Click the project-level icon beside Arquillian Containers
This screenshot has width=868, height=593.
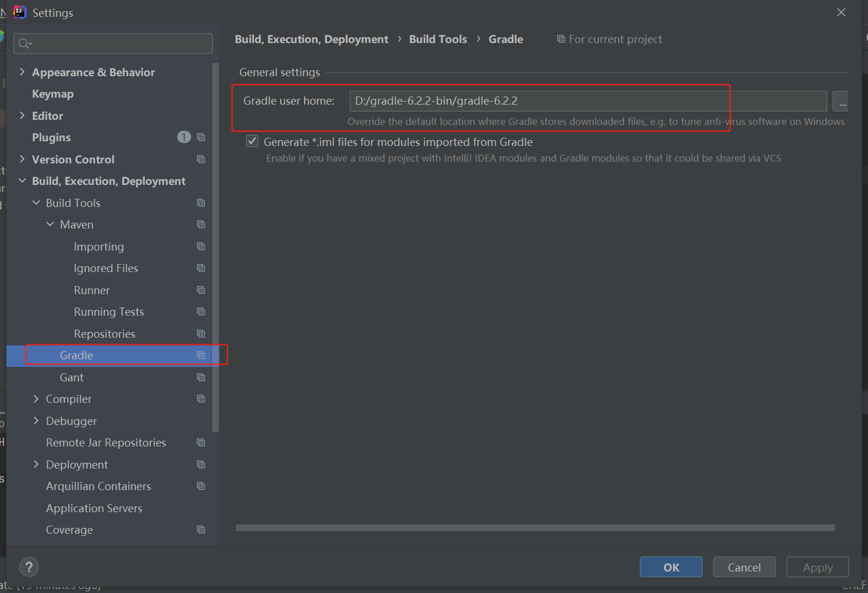coord(201,486)
